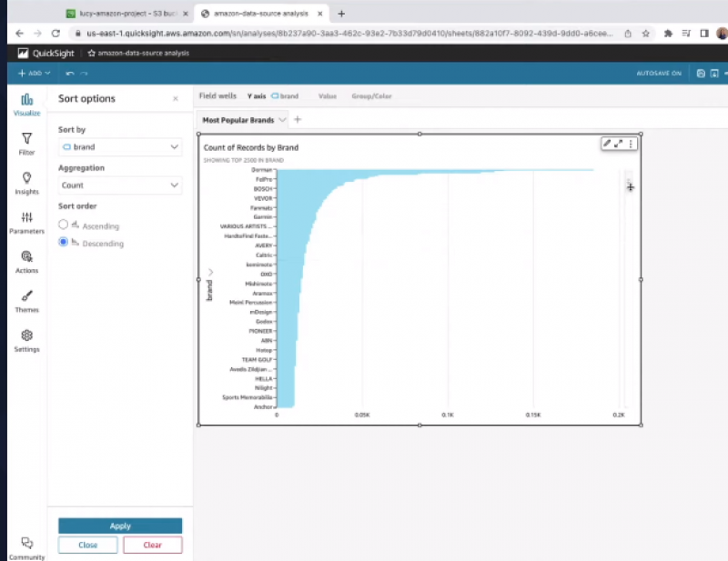Viewport: 728px width, 561px height.
Task: Open the Themes panel
Action: tap(26, 300)
